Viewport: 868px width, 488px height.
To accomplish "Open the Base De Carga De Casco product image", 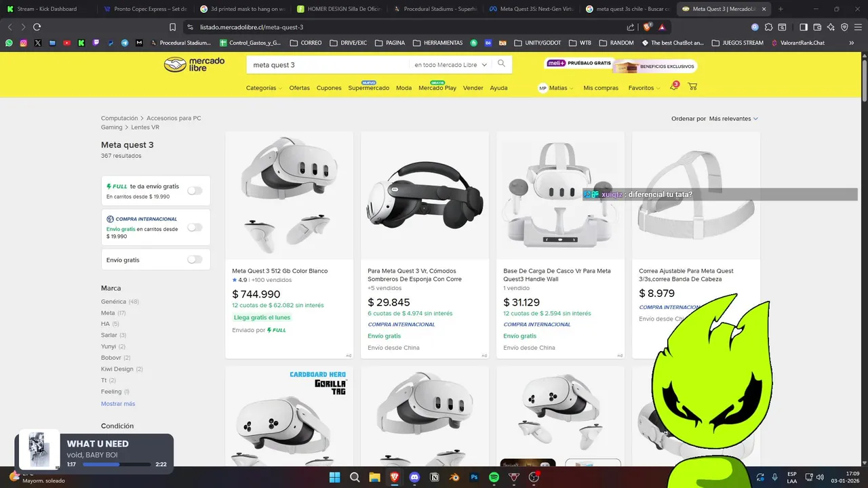I will [560, 195].
